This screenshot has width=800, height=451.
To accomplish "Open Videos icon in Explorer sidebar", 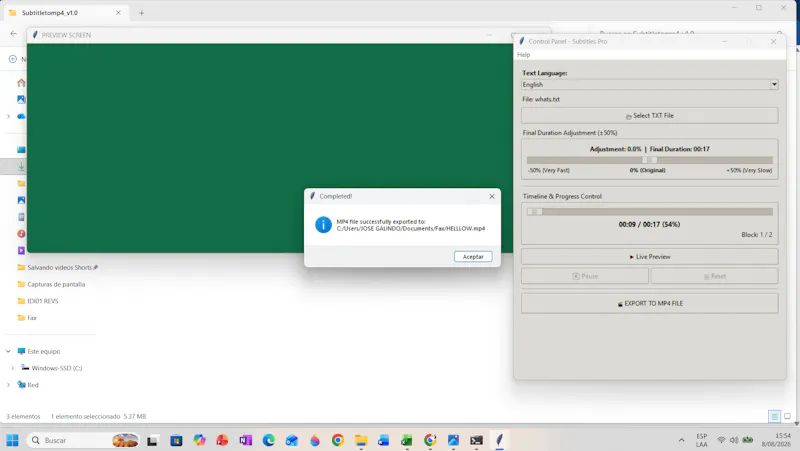I will [21, 250].
